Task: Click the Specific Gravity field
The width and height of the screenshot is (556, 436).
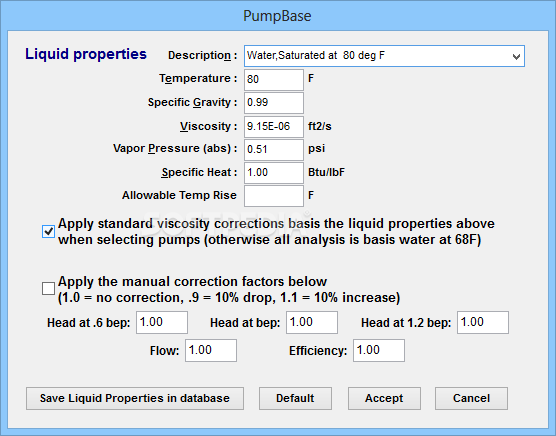Action: coord(274,103)
